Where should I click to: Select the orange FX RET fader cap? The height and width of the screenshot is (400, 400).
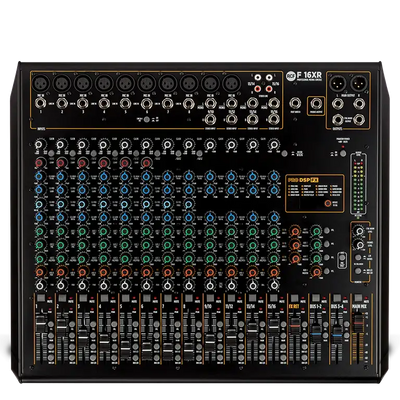pos(294,325)
